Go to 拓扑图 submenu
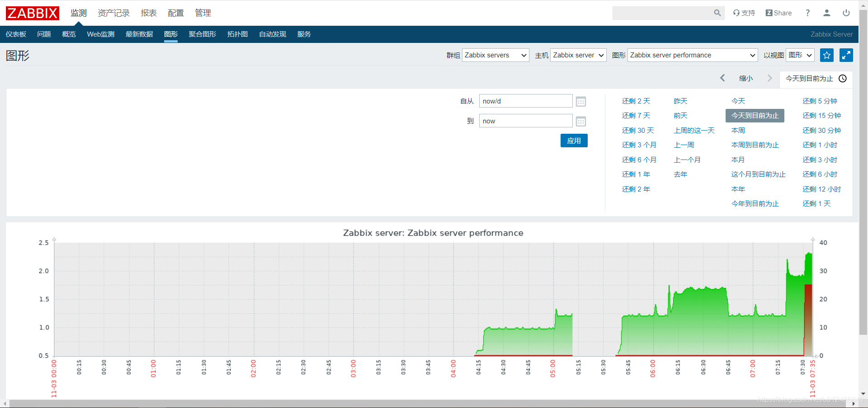Viewport: 868px width, 408px height. point(237,34)
